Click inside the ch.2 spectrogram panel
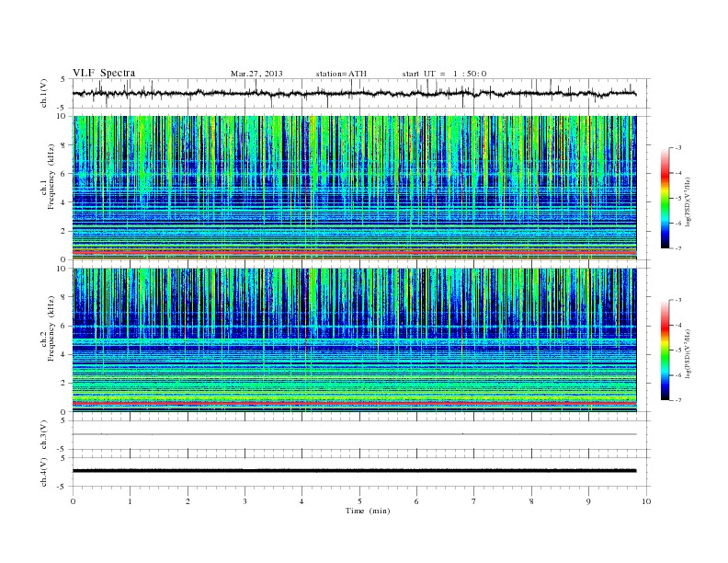The height and width of the screenshot is (563, 728). click(354, 340)
